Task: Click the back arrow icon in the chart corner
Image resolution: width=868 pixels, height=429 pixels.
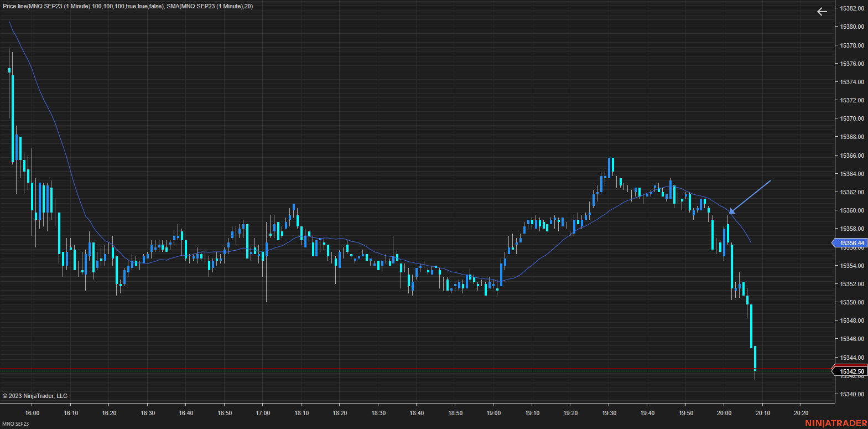Action: pyautogui.click(x=822, y=12)
